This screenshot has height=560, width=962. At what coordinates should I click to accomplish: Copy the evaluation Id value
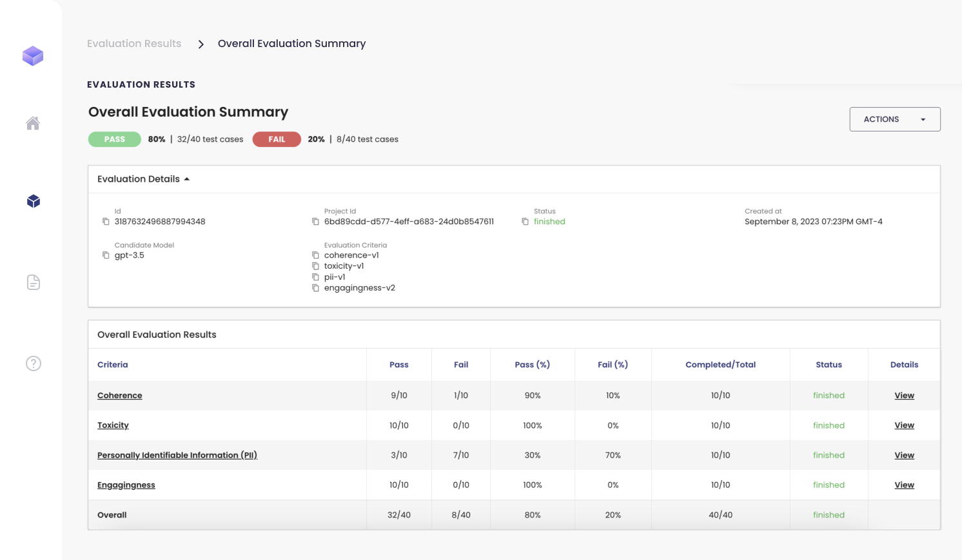(106, 222)
